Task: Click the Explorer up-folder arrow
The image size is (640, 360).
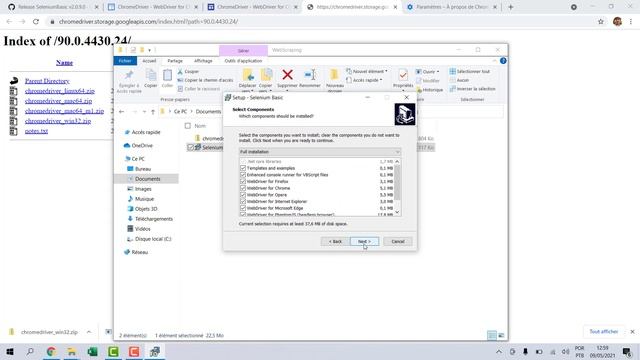Action: (153, 111)
